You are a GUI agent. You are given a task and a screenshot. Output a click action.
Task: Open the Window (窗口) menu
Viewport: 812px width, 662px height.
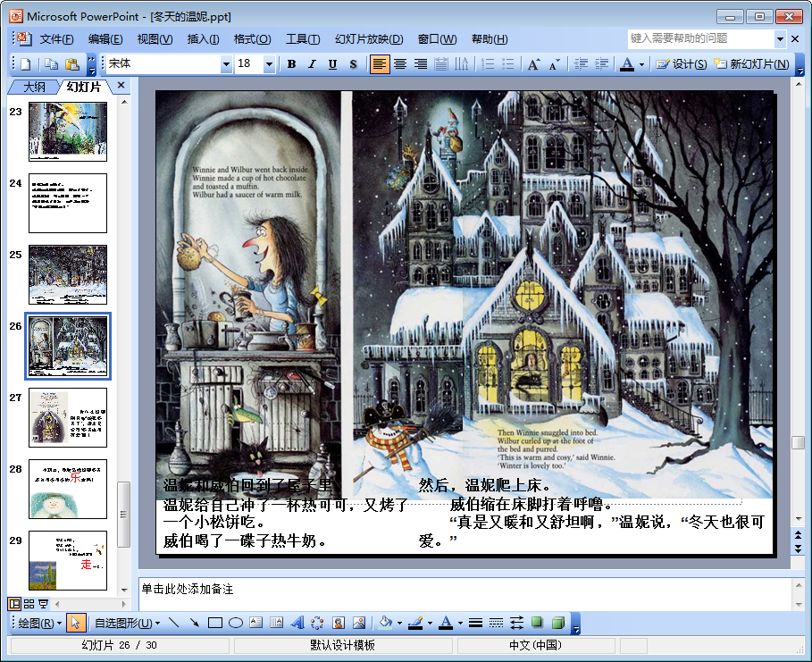tap(438, 39)
